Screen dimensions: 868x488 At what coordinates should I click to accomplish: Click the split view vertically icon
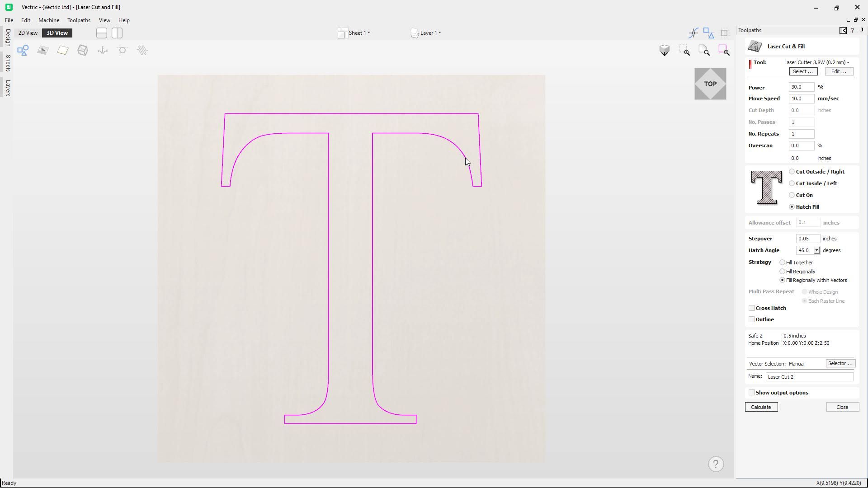point(117,33)
